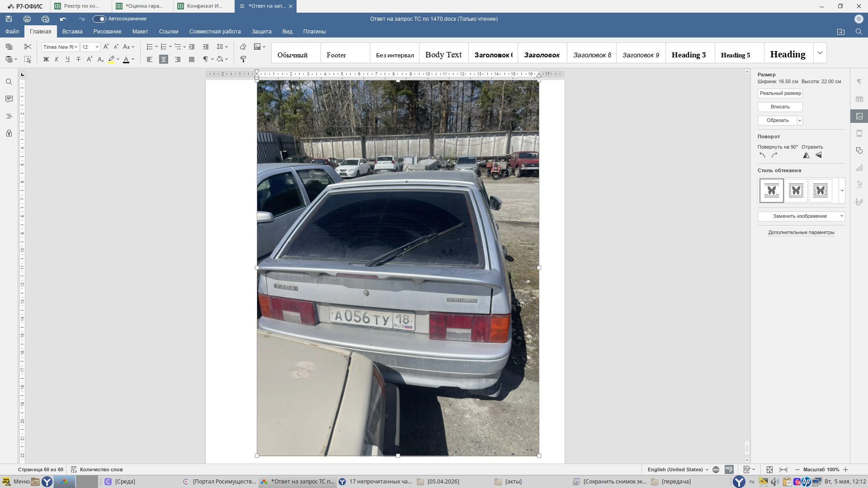
Task: Apply subscript formatting
Action: pyautogui.click(x=100, y=59)
